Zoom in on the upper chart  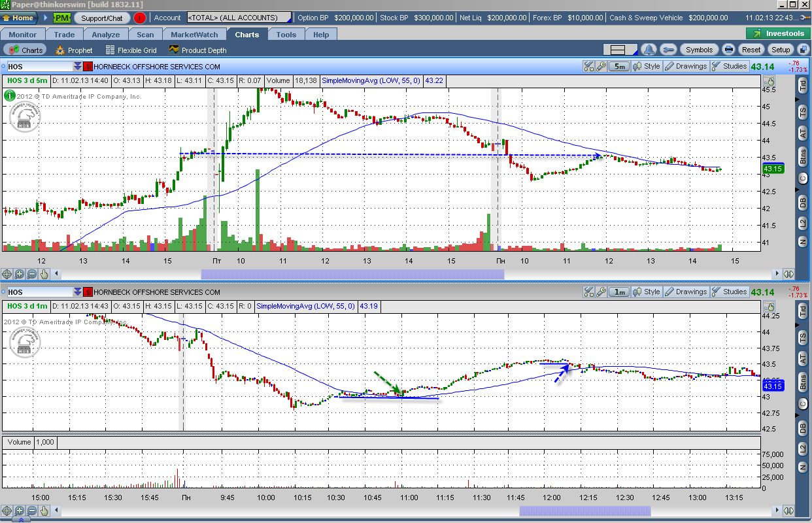[x=19, y=274]
